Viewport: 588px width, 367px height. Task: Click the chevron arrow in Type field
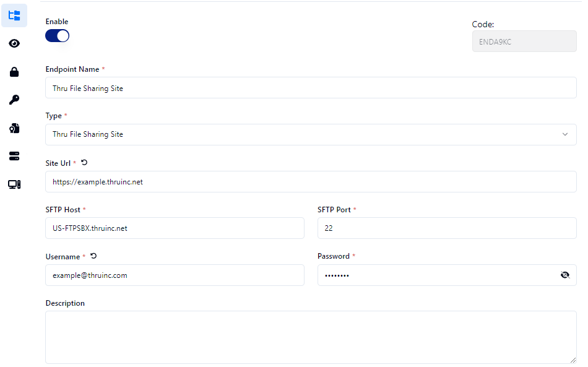coord(564,134)
